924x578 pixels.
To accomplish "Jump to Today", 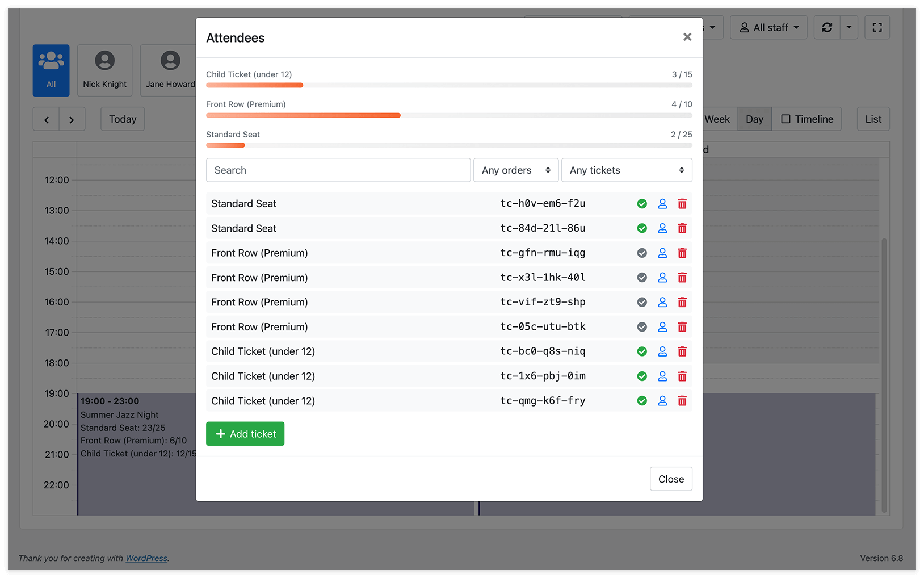I will coord(123,119).
